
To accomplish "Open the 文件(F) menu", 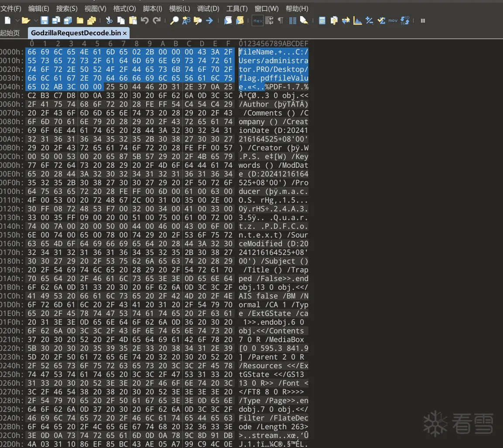I will [10, 9].
